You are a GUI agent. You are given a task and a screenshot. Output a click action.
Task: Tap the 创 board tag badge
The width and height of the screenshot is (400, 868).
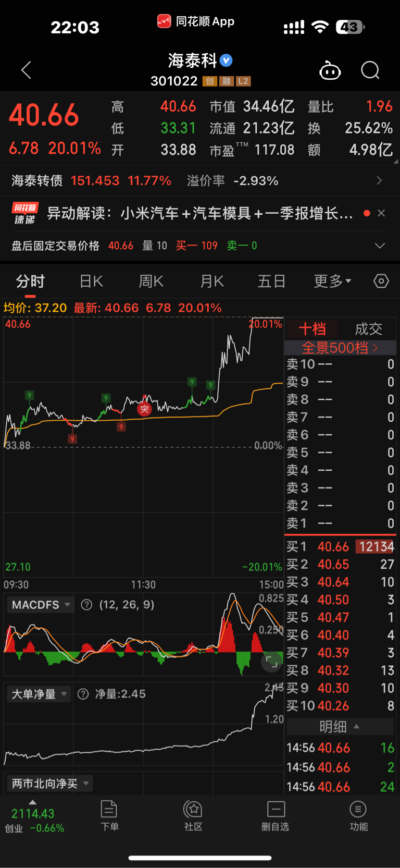tap(210, 81)
